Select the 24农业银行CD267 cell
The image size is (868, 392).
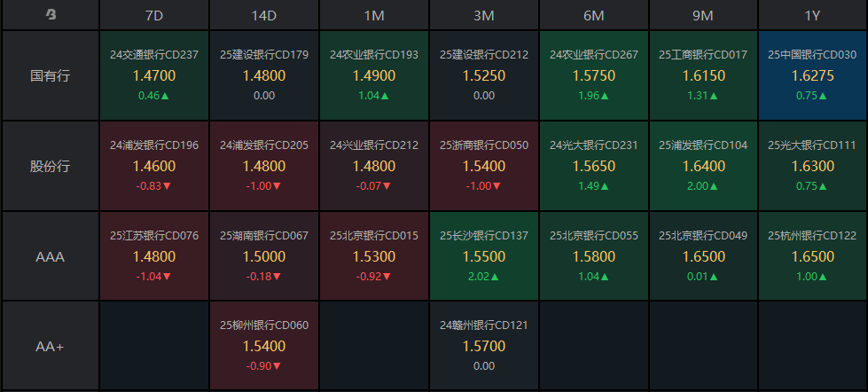click(x=593, y=75)
